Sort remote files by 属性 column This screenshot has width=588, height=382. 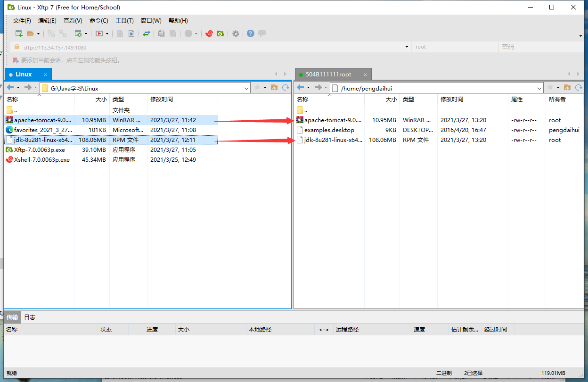pyautogui.click(x=527, y=100)
